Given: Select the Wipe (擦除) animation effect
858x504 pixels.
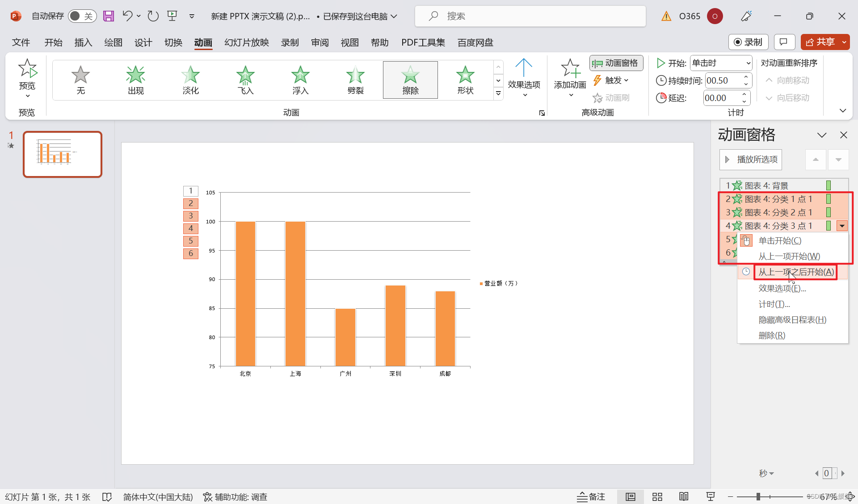Looking at the screenshot, I should pyautogui.click(x=410, y=80).
